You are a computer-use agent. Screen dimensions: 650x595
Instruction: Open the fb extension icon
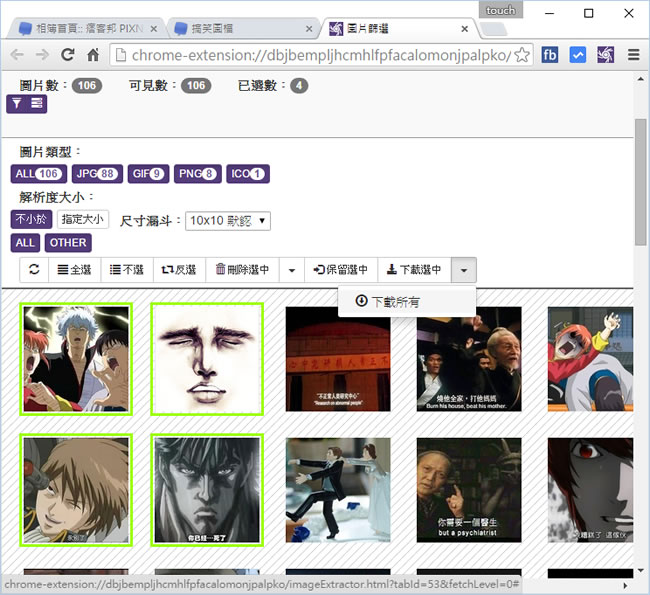click(x=549, y=55)
